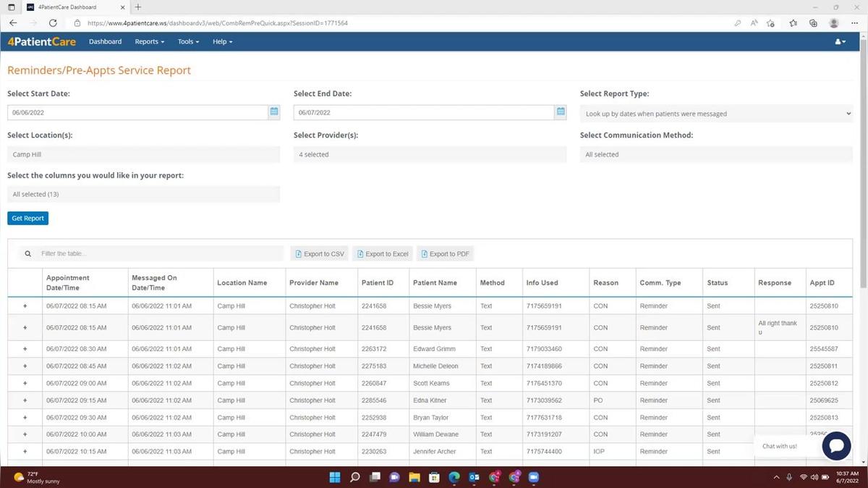Open the Select Report Type dropdown
868x488 pixels.
pyautogui.click(x=715, y=113)
